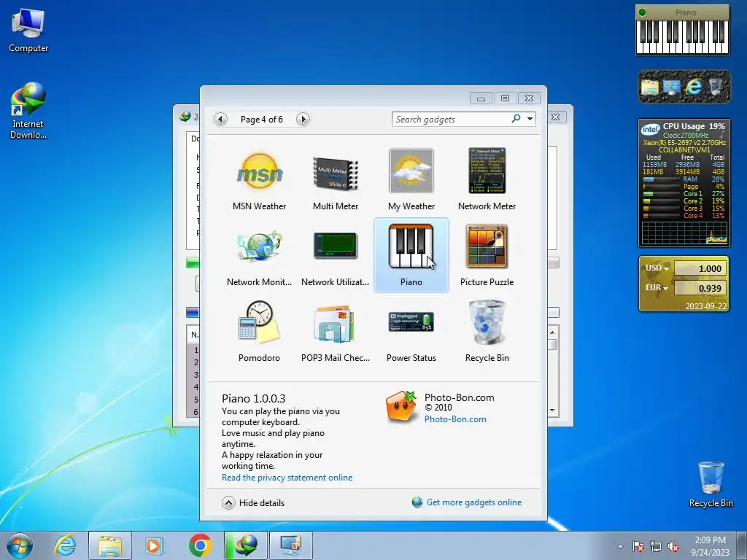Open Windows Explorer from the taskbar

[x=110, y=545]
